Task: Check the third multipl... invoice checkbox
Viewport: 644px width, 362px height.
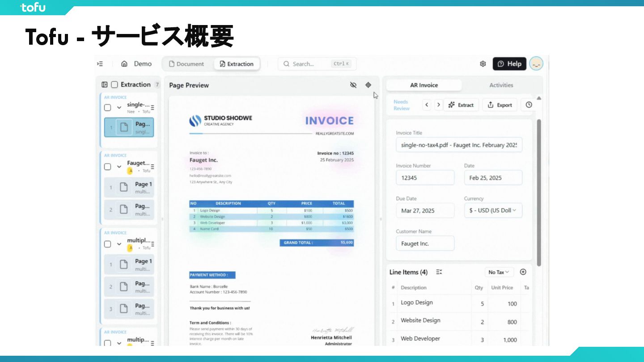Action: point(107,244)
